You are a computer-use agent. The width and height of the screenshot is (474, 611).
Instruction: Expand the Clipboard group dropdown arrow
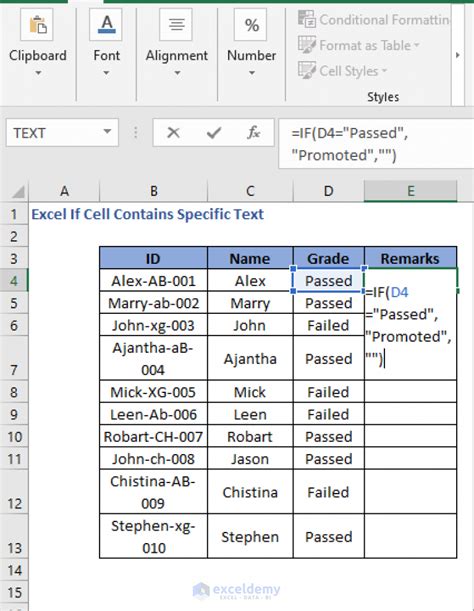pyautogui.click(x=38, y=73)
